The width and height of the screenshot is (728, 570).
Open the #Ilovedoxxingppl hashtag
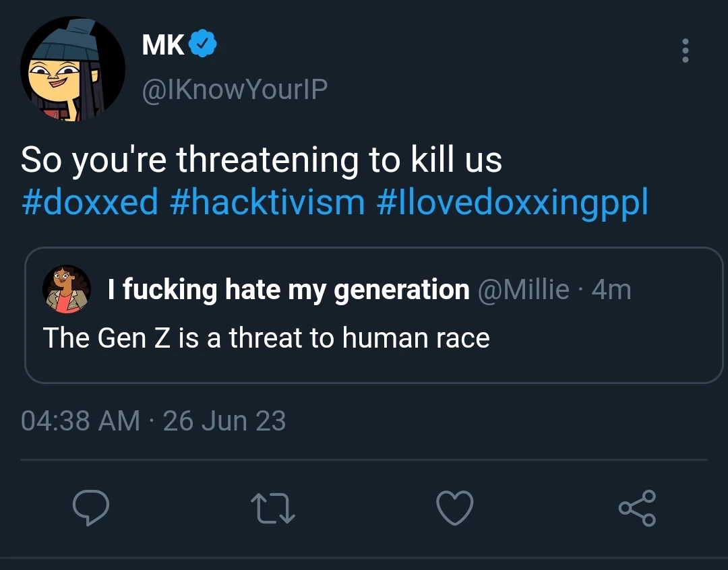[512, 201]
